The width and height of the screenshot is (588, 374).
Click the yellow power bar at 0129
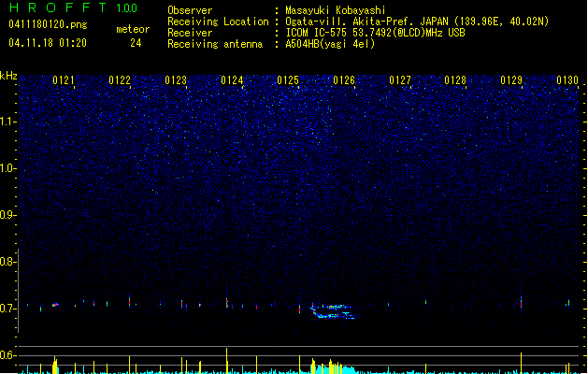pos(521,363)
